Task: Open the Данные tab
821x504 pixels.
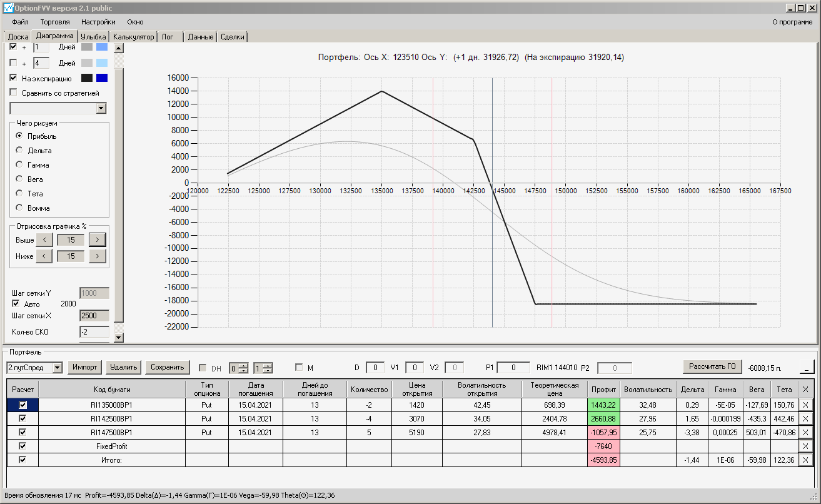Action: (x=201, y=37)
